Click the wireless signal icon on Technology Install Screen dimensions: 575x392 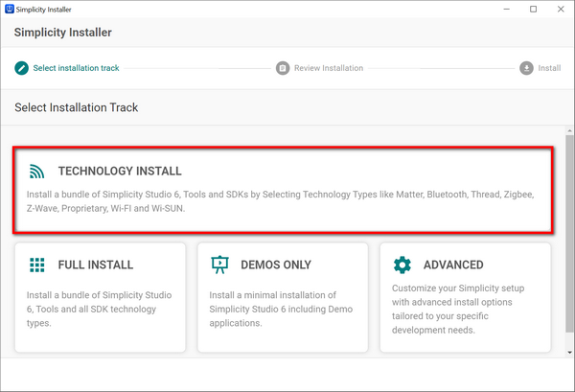pyautogui.click(x=37, y=172)
